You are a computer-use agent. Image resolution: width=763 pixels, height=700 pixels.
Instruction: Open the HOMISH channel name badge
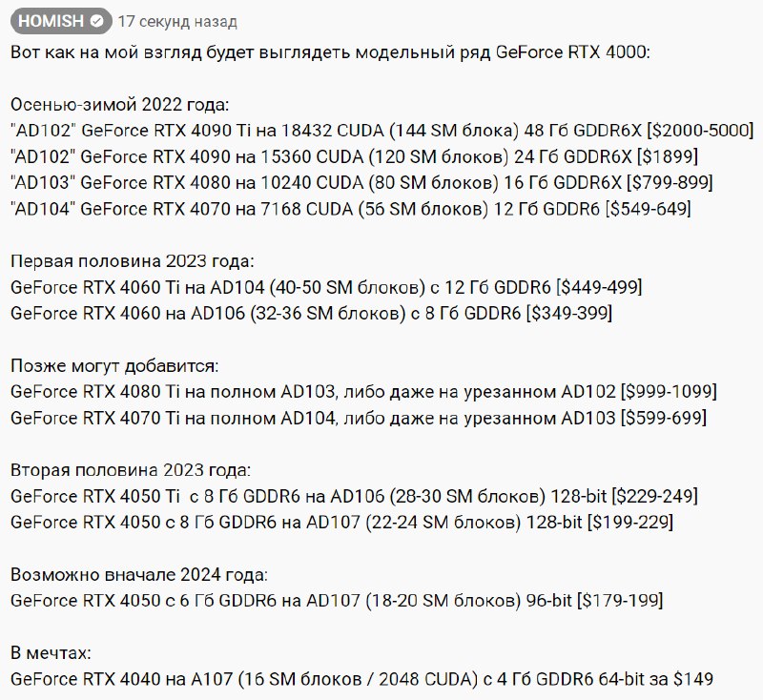pyautogui.click(x=61, y=21)
